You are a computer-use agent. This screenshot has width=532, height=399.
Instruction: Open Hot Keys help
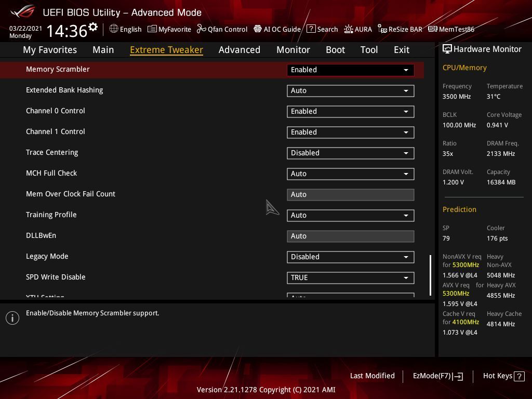[503, 376]
